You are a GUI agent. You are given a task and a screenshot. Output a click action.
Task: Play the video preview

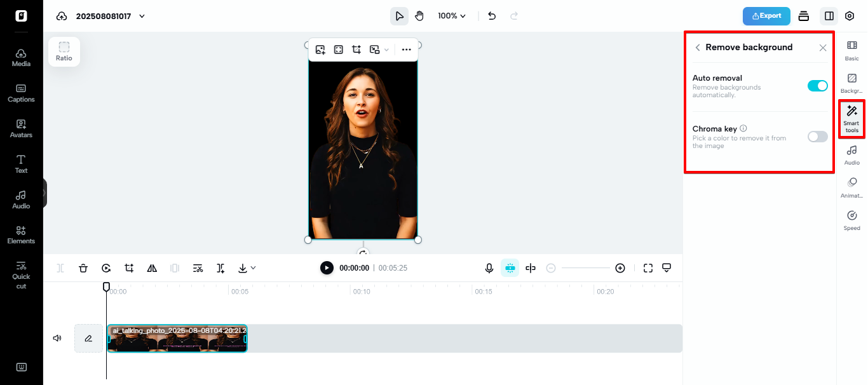(327, 268)
